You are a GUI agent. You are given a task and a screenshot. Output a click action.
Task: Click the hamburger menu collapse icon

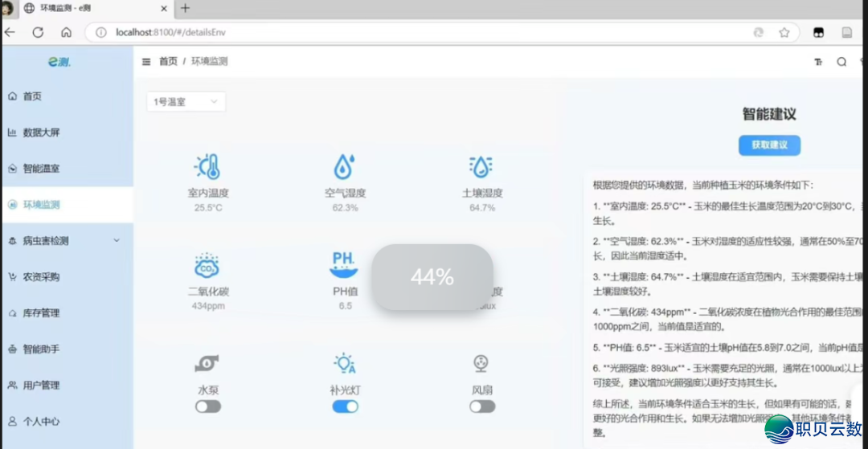point(146,62)
